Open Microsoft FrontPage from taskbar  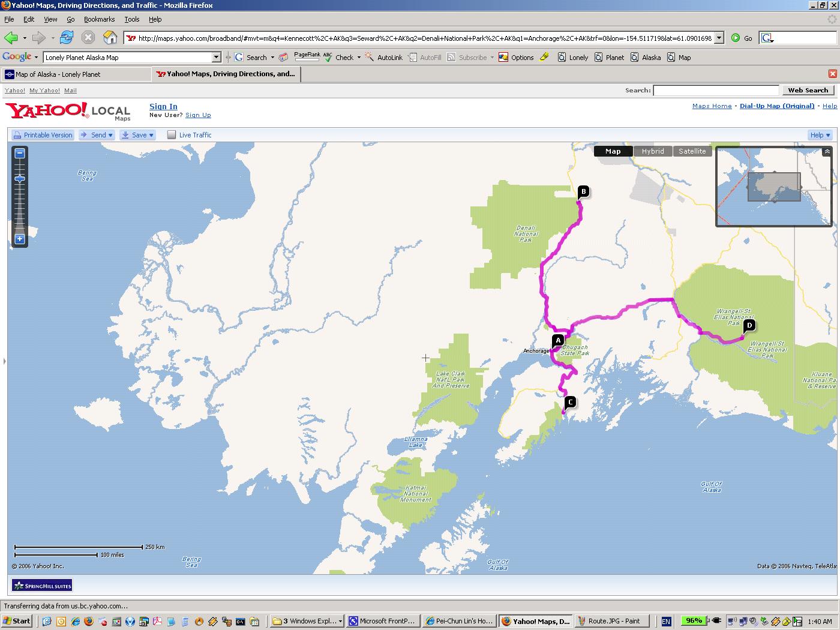pos(383,621)
